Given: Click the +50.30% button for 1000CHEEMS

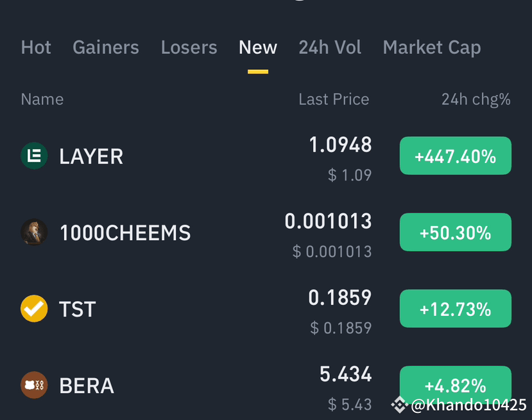Looking at the screenshot, I should (455, 232).
